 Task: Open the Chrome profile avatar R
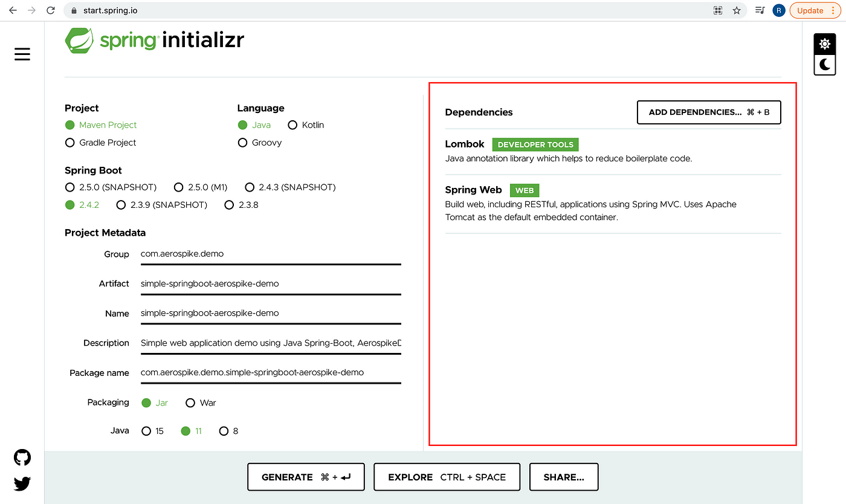[779, 10]
